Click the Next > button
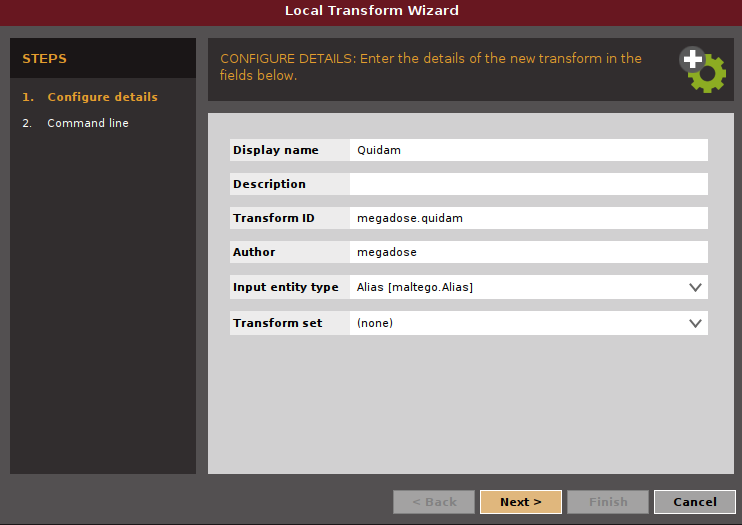 [x=521, y=502]
